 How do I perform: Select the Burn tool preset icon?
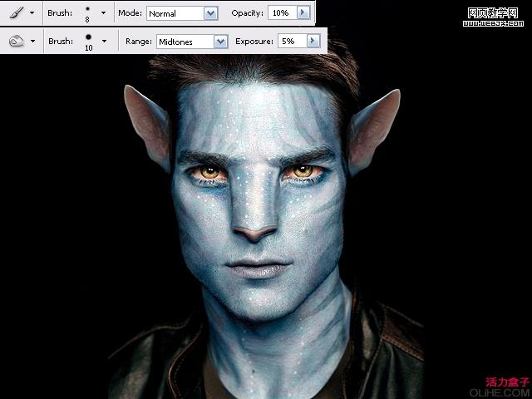click(x=17, y=41)
